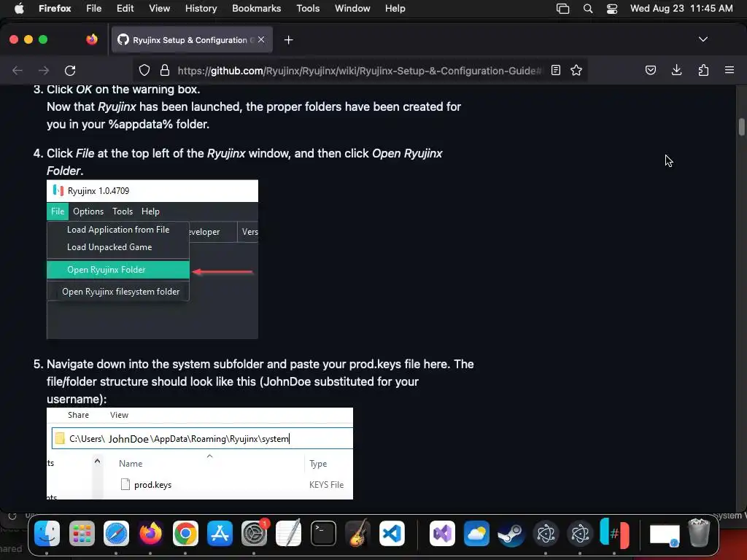The height and width of the screenshot is (560, 747).
Task: Open Finder from the Dock
Action: click(x=47, y=533)
